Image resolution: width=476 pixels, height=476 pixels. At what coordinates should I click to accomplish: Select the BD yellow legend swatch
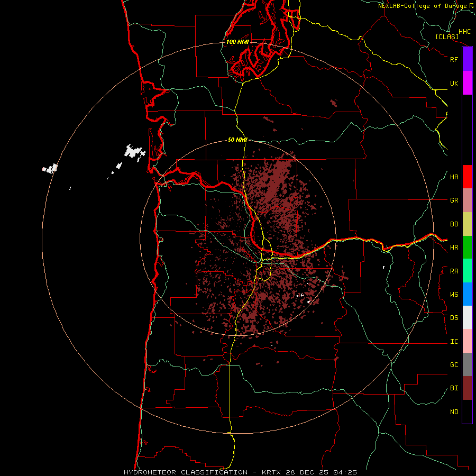click(x=467, y=224)
